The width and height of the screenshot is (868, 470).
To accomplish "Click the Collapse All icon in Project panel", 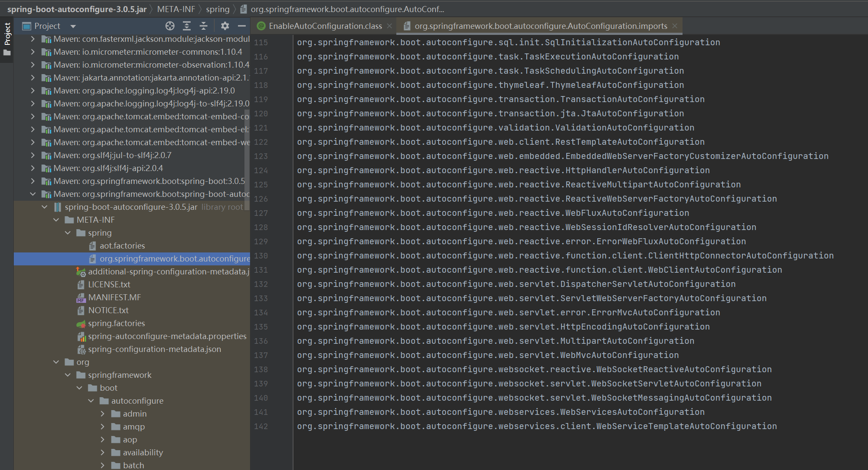I will (204, 26).
